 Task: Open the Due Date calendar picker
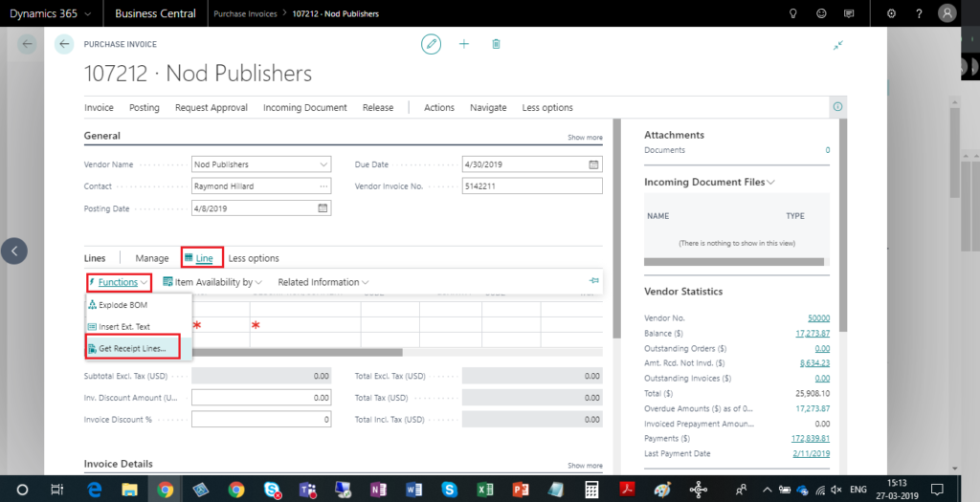[593, 164]
